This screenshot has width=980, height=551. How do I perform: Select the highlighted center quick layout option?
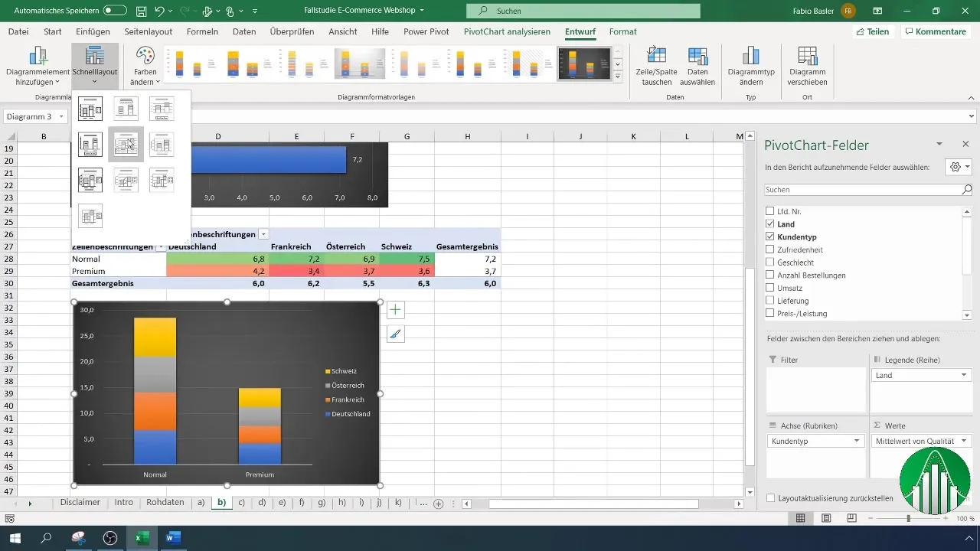(126, 145)
